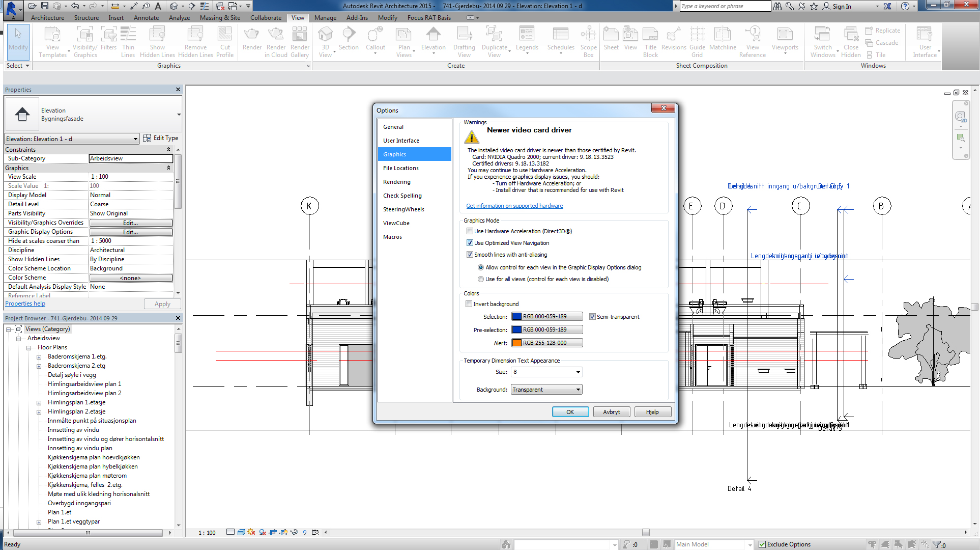
Task: Select Rendering in Options sidebar
Action: tap(397, 182)
